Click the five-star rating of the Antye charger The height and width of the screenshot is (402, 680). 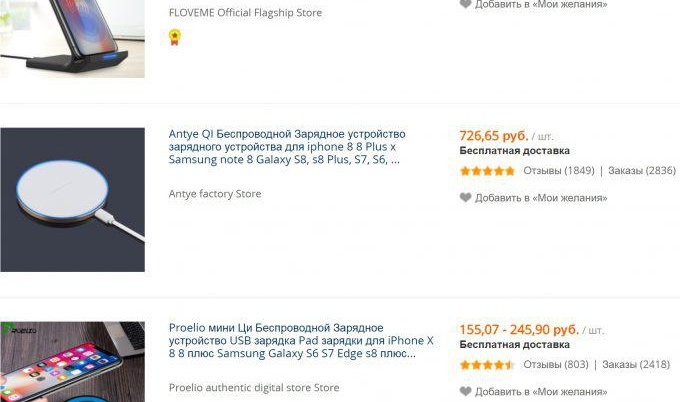pos(487,171)
